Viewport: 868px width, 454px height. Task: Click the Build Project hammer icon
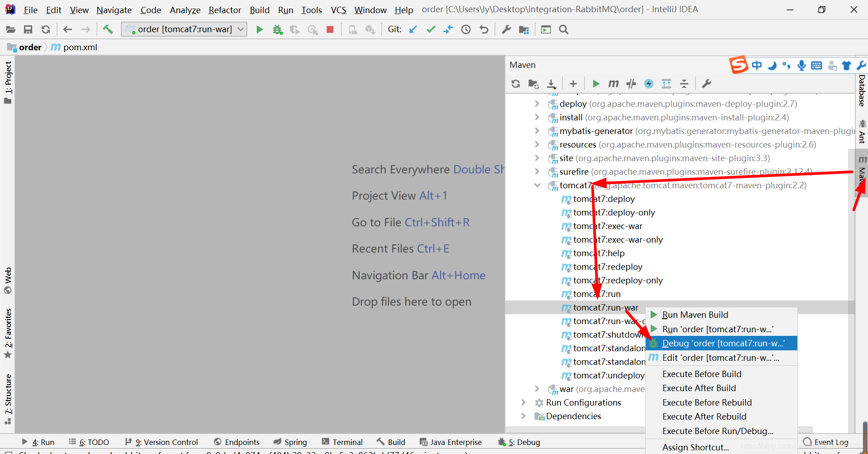click(x=108, y=29)
